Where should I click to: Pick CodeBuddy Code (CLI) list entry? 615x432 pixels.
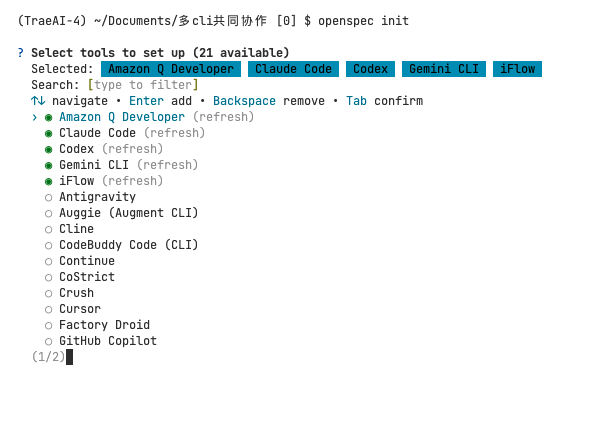click(x=128, y=245)
